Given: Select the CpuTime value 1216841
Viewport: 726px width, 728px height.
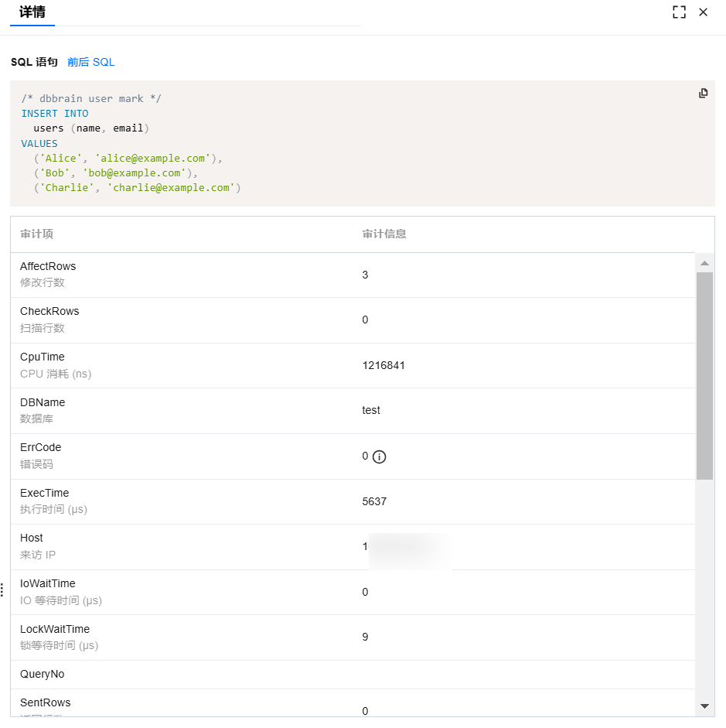Looking at the screenshot, I should click(x=383, y=365).
